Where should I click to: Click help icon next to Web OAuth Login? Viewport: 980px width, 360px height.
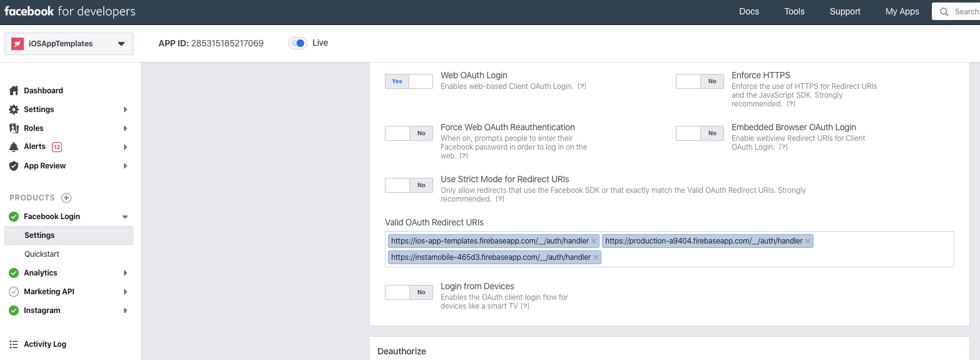581,86
